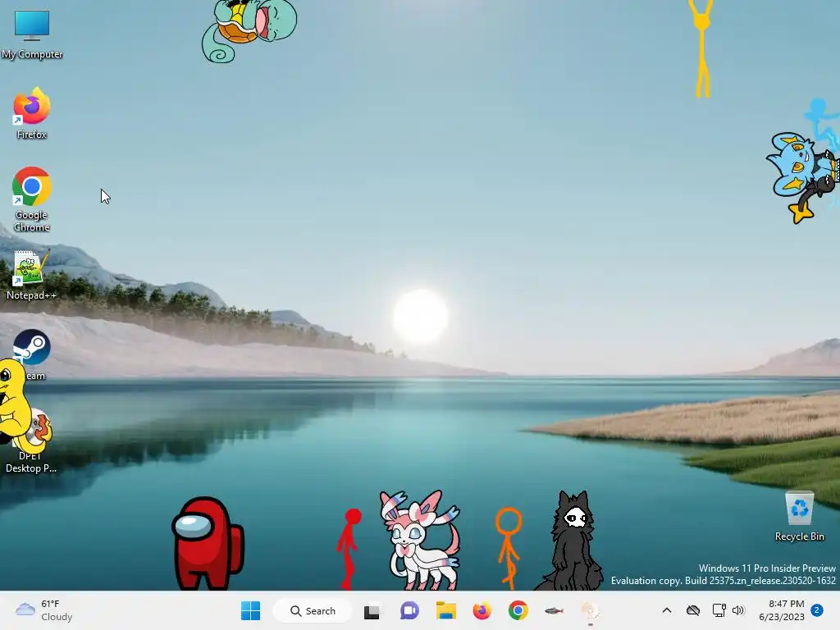The height and width of the screenshot is (630, 840).
Task: Open the notification badge showing 2
Action: pyautogui.click(x=817, y=609)
